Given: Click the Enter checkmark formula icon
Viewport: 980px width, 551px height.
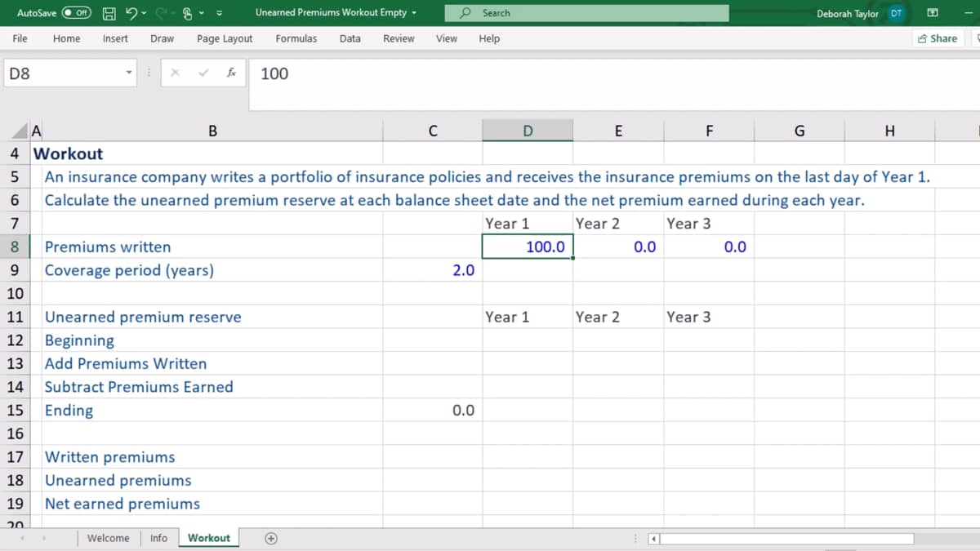Looking at the screenshot, I should pos(203,73).
